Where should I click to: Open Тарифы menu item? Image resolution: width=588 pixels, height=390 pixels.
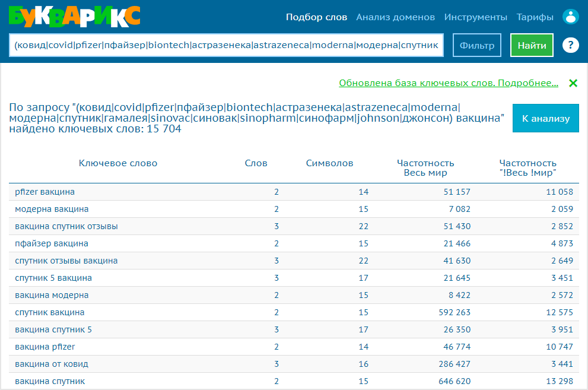click(x=535, y=17)
